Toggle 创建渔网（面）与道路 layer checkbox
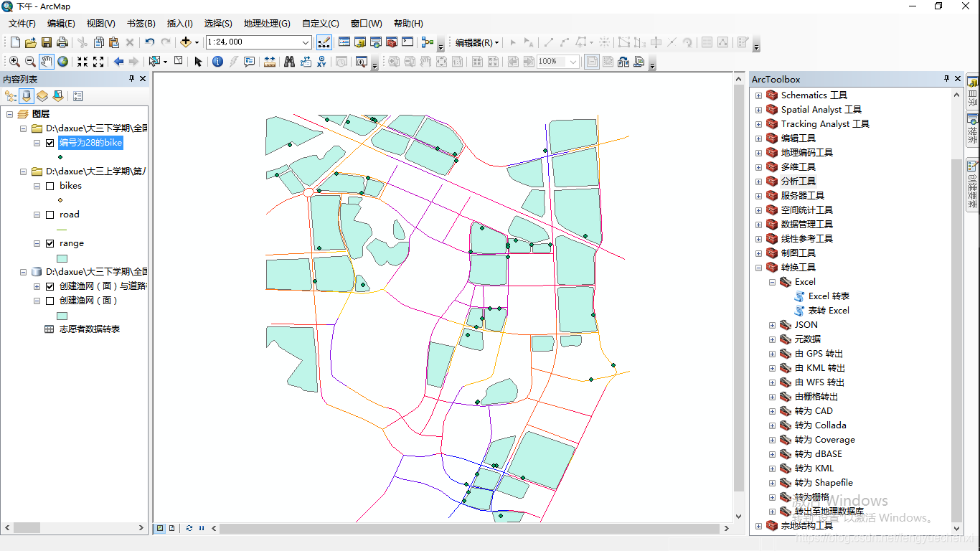The image size is (980, 551). [x=50, y=286]
